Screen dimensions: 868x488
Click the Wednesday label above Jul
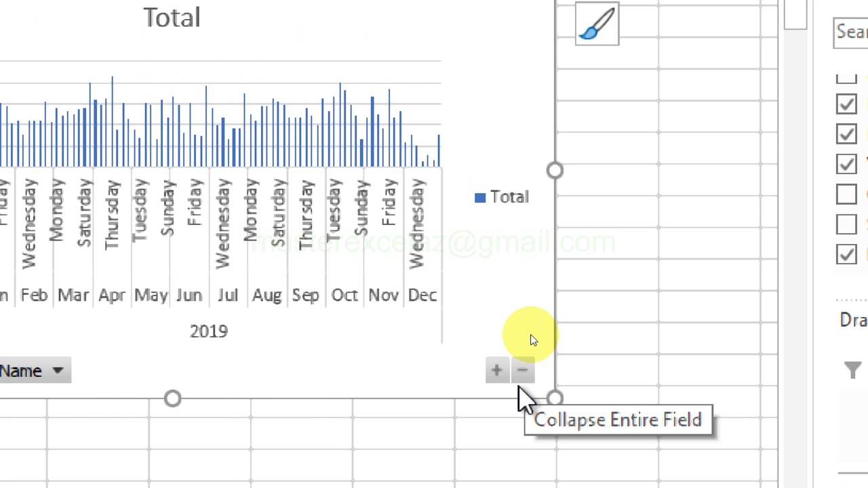coord(224,224)
